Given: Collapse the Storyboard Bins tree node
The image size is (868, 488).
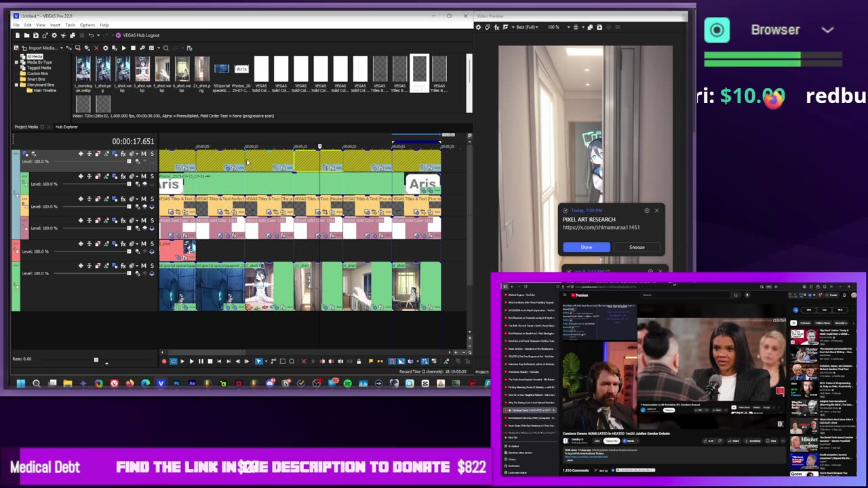Looking at the screenshot, I should (16, 85).
